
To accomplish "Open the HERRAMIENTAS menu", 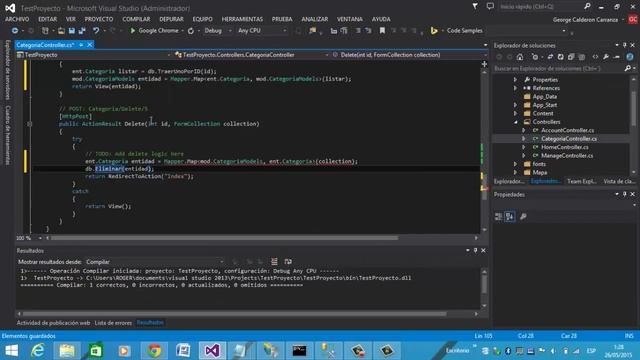I will click(x=242, y=19).
